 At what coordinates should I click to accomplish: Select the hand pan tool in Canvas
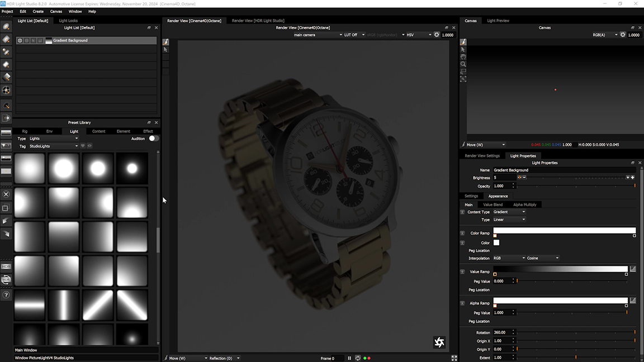tap(463, 56)
